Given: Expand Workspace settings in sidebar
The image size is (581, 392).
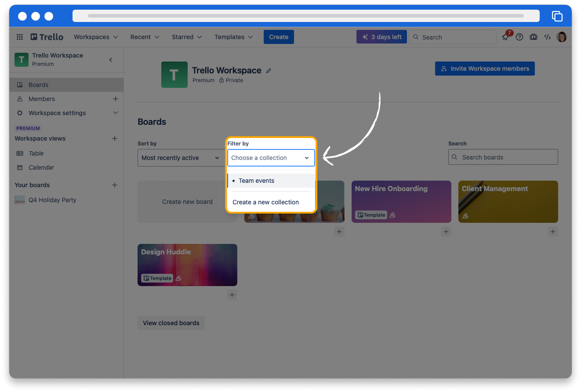Looking at the screenshot, I should [x=66, y=113].
